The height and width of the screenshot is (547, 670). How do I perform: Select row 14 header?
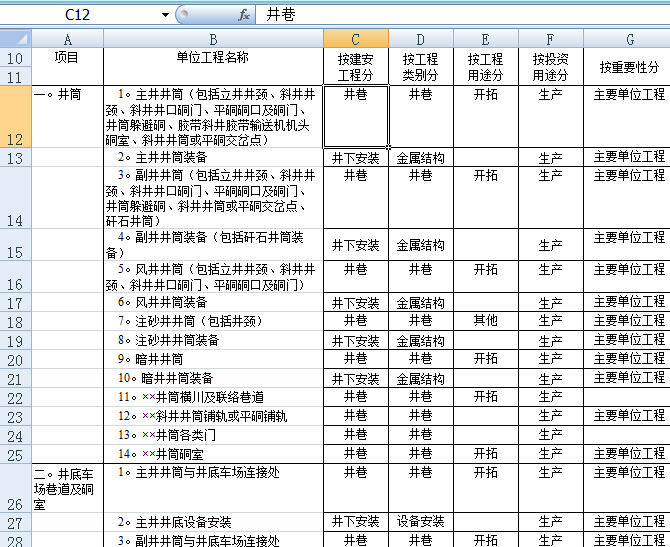tap(16, 198)
